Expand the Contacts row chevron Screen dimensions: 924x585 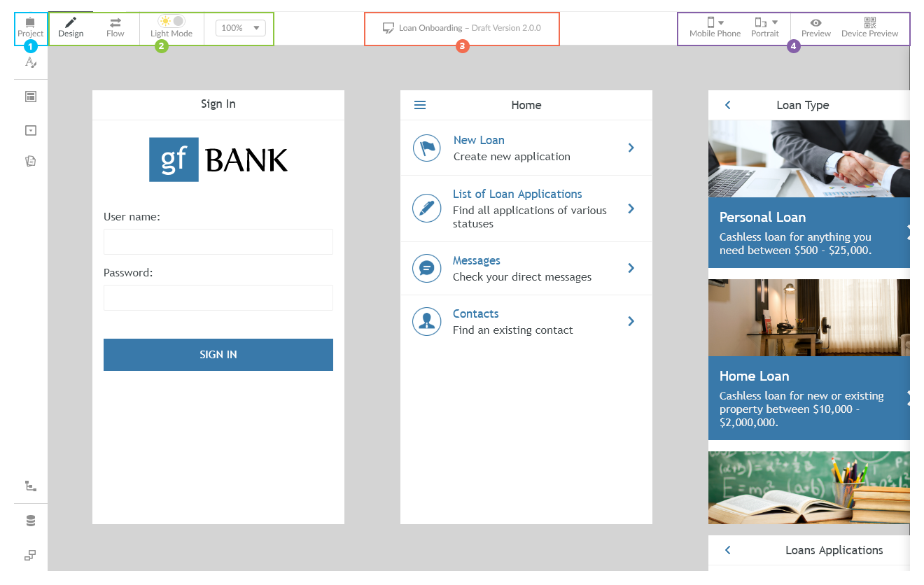631,321
